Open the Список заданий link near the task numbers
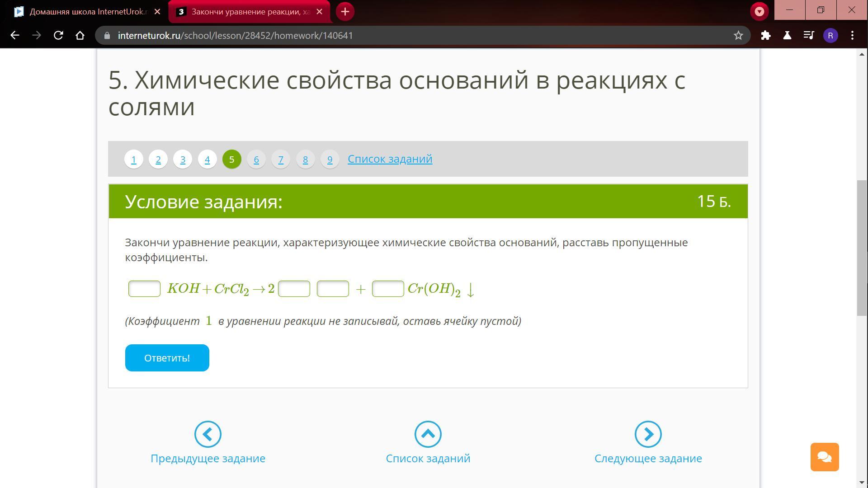Image resolution: width=868 pixels, height=488 pixels. click(390, 159)
